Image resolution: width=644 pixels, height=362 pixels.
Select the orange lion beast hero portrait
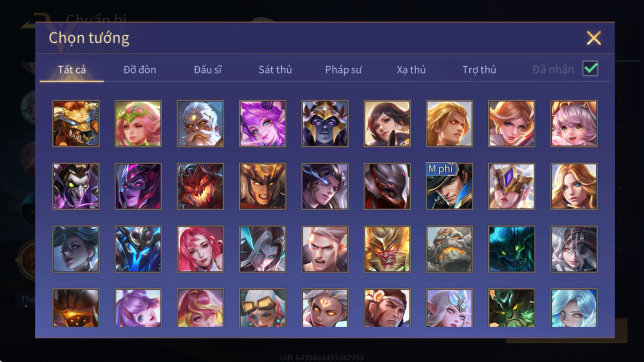pyautogui.click(x=76, y=124)
